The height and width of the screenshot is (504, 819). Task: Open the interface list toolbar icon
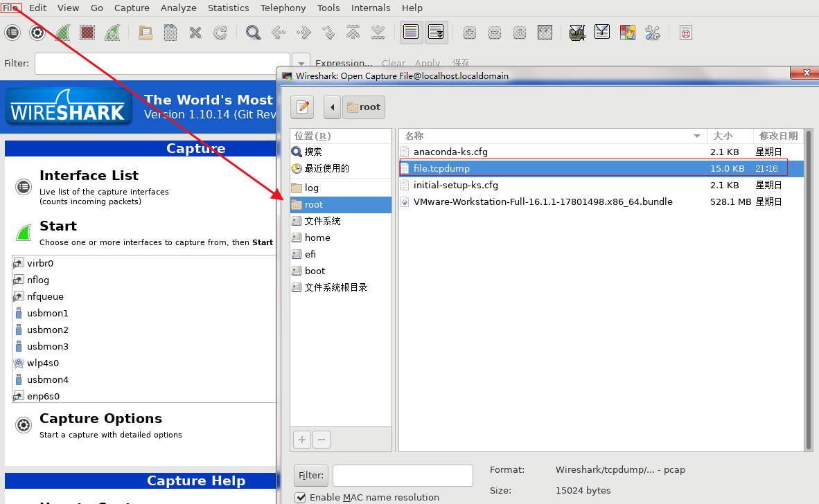(x=12, y=33)
